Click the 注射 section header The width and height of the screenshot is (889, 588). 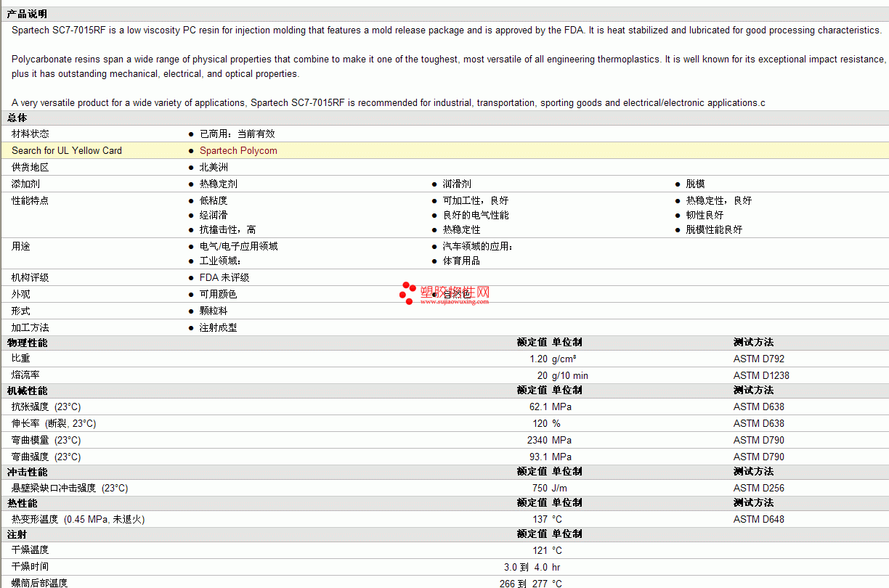click(x=17, y=534)
